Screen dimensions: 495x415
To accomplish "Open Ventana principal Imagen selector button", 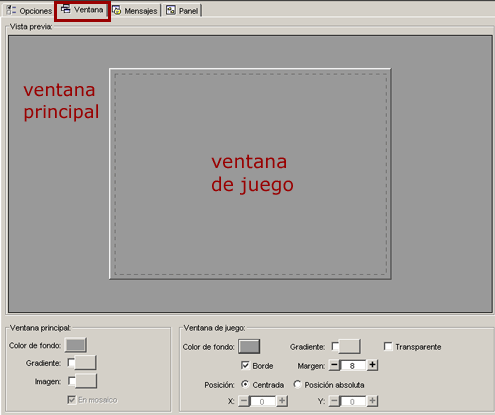I will pos(86,381).
